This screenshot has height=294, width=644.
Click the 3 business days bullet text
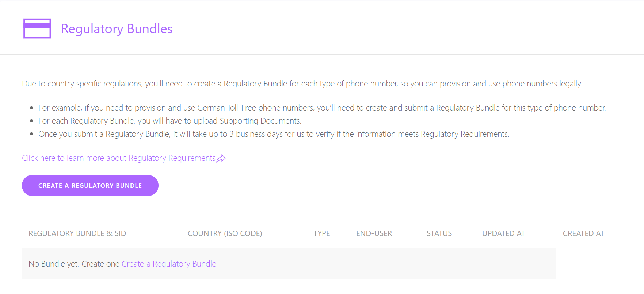pyautogui.click(x=274, y=134)
